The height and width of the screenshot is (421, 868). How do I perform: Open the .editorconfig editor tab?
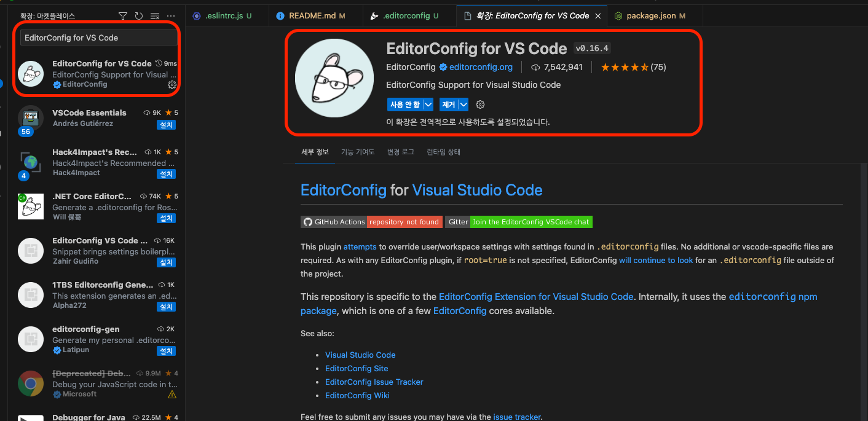pyautogui.click(x=408, y=15)
